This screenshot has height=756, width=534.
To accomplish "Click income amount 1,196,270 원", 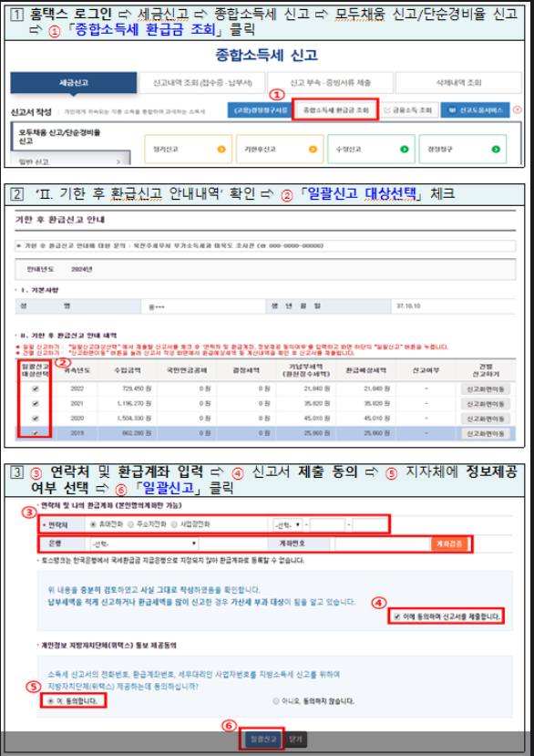I will (x=134, y=404).
